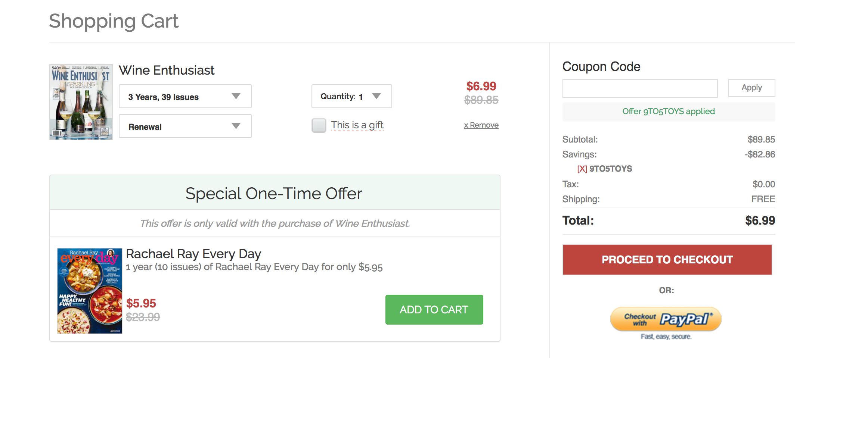Click the Wine Enthusiast product title
This screenshot has width=868, height=435.
[167, 70]
